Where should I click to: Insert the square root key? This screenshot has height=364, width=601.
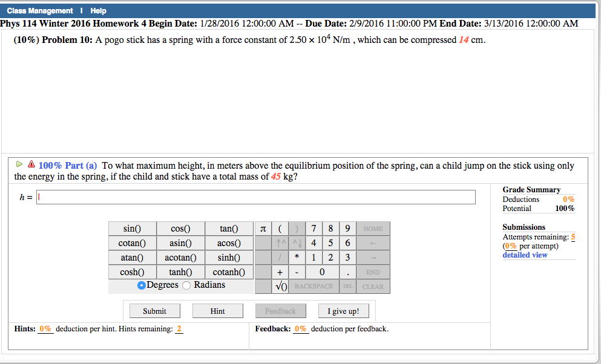[x=280, y=287]
